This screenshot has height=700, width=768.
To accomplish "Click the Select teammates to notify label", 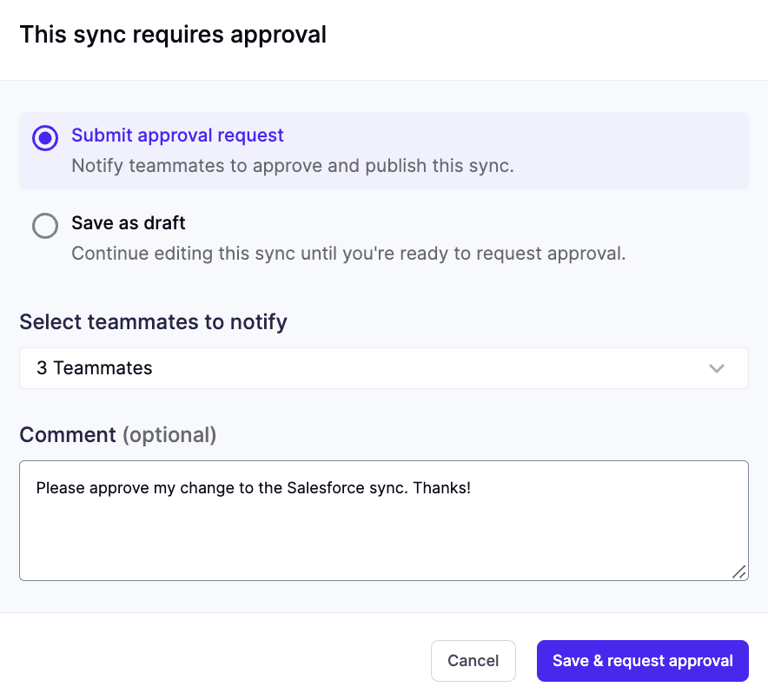I will [153, 322].
